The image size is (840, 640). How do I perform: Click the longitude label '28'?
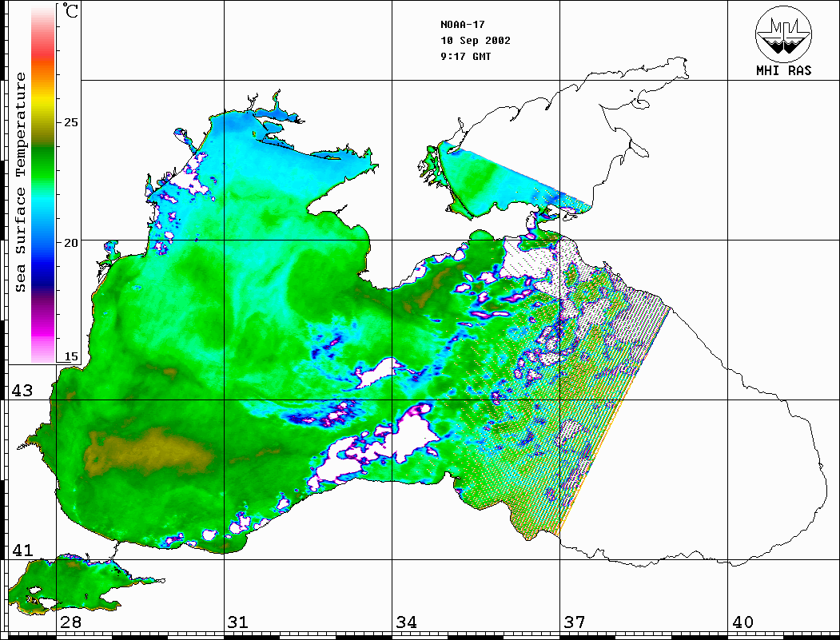(x=71, y=622)
